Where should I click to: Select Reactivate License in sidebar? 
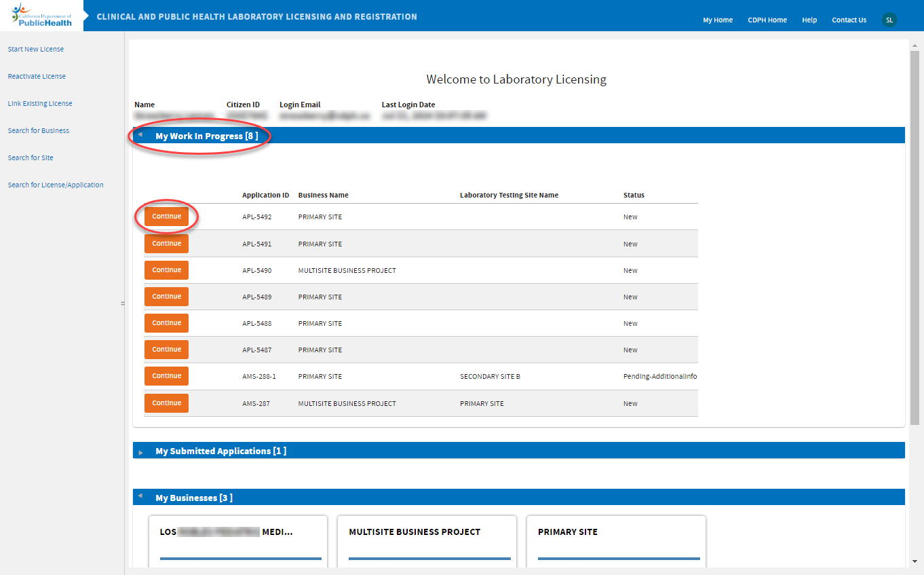[37, 77]
